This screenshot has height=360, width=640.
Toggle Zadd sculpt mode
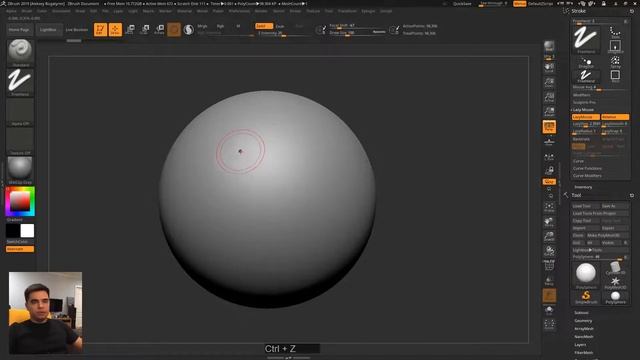coord(264,26)
